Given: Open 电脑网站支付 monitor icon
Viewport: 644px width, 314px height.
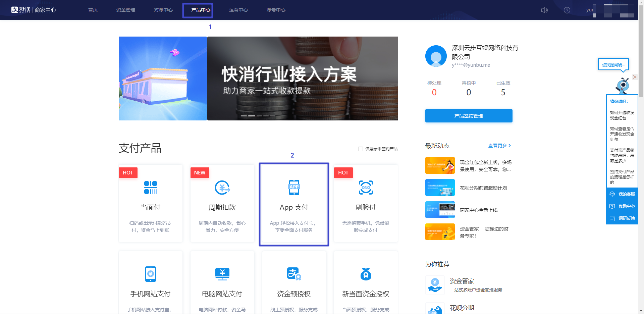Looking at the screenshot, I should (222, 274).
